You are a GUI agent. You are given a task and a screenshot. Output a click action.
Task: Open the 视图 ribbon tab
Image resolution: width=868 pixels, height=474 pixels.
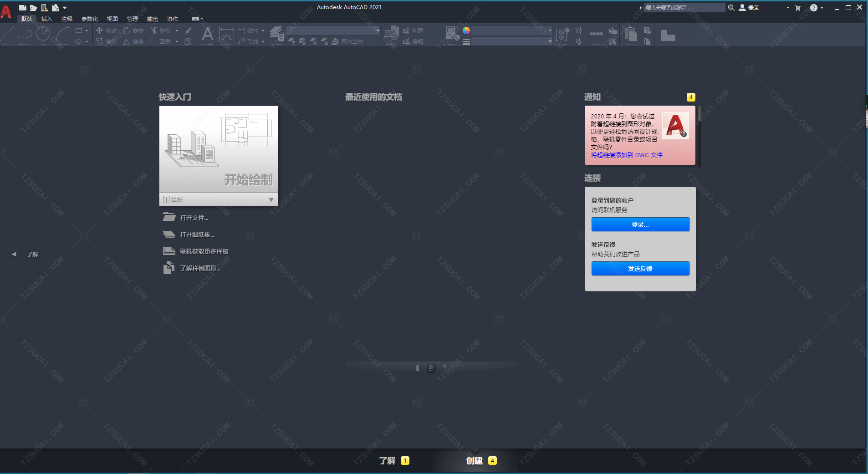112,19
